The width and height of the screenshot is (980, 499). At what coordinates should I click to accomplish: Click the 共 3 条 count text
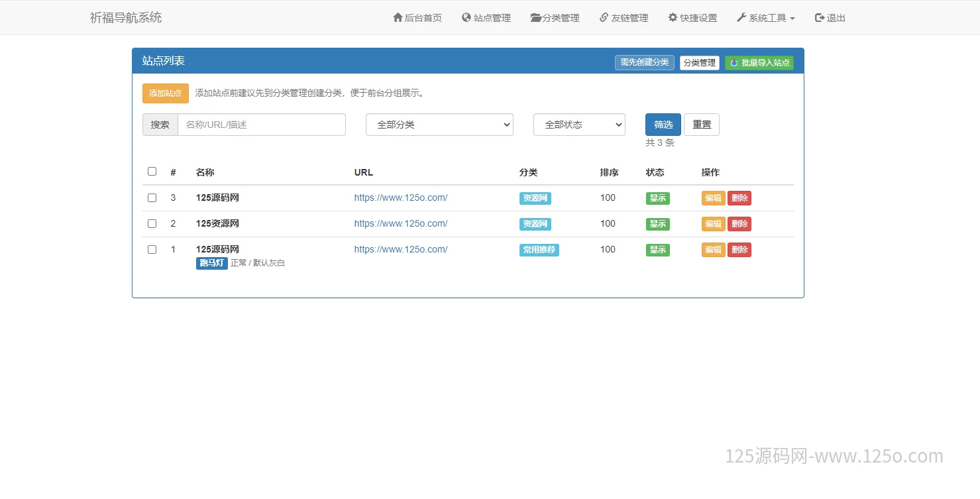point(660,142)
